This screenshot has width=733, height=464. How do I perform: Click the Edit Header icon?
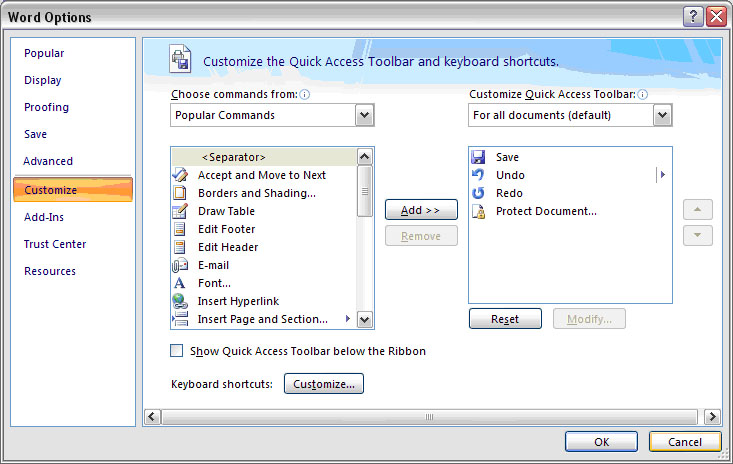pos(180,247)
